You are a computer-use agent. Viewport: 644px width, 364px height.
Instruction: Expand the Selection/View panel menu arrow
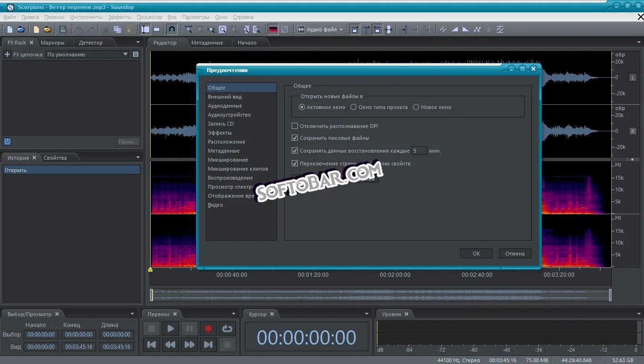point(132,314)
